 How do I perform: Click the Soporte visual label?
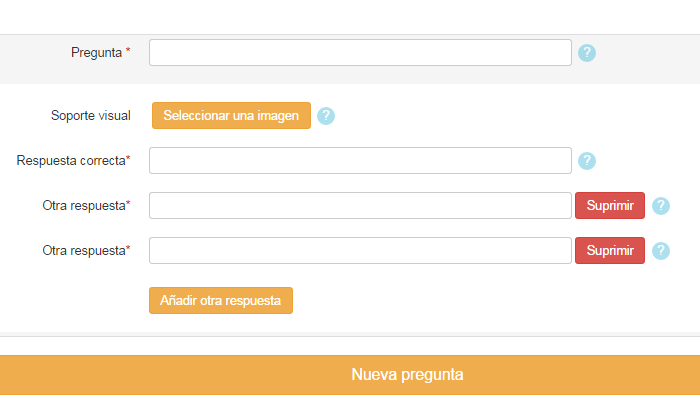pyautogui.click(x=91, y=116)
